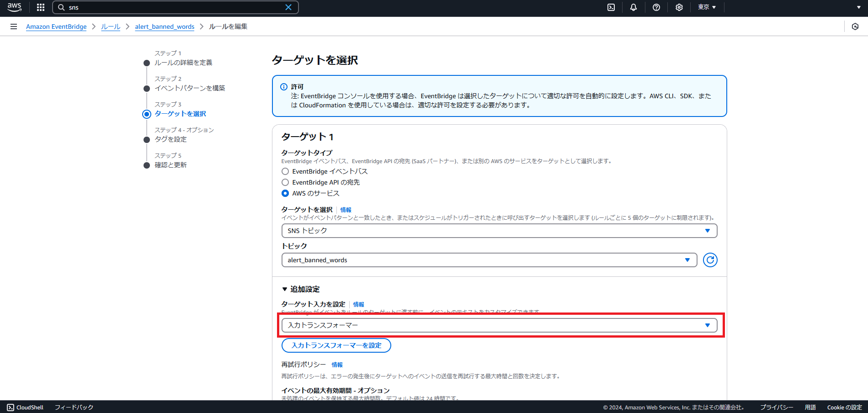Open プライバシー footer link
Screen dimensions: 868x413
coord(777,407)
